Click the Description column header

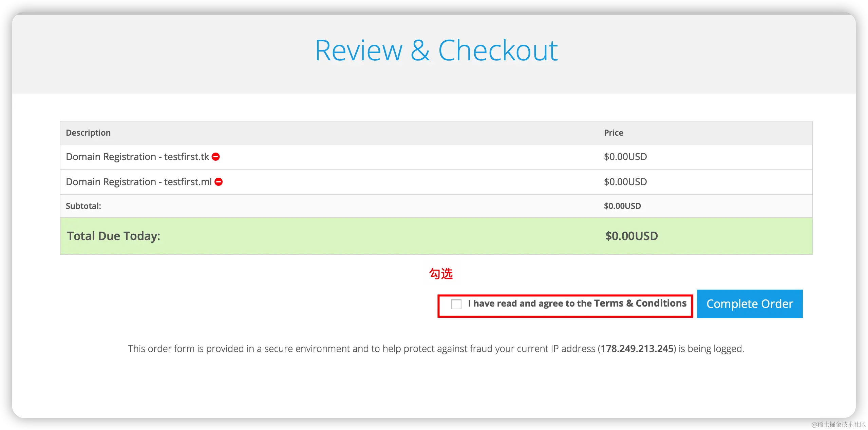pyautogui.click(x=88, y=133)
